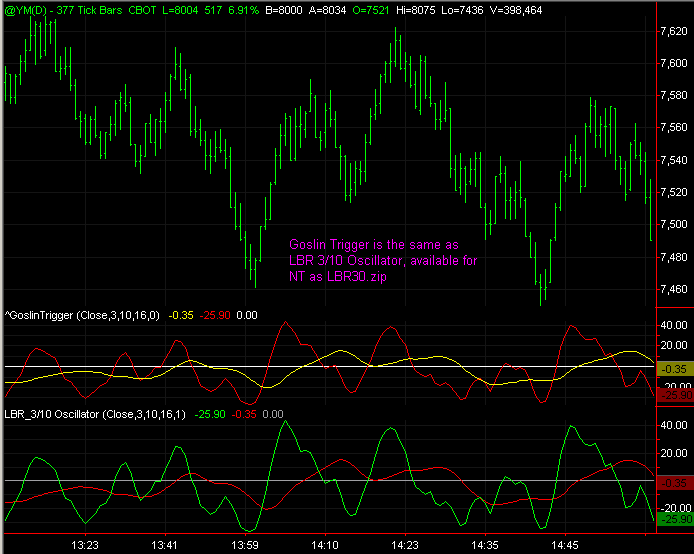
Task: Click yellow -0.35 marker on GoslinTrigger axis
Action: [x=675, y=369]
